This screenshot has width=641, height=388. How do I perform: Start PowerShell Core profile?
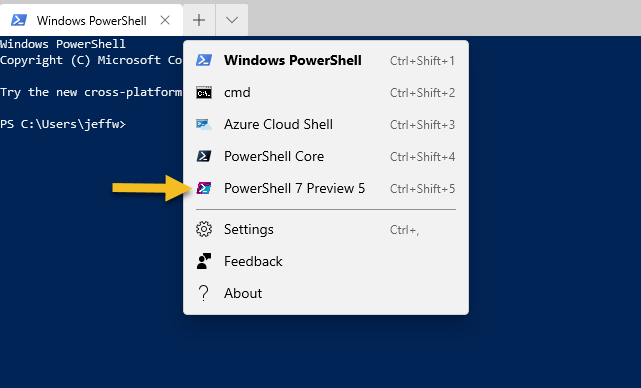pyautogui.click(x=326, y=157)
